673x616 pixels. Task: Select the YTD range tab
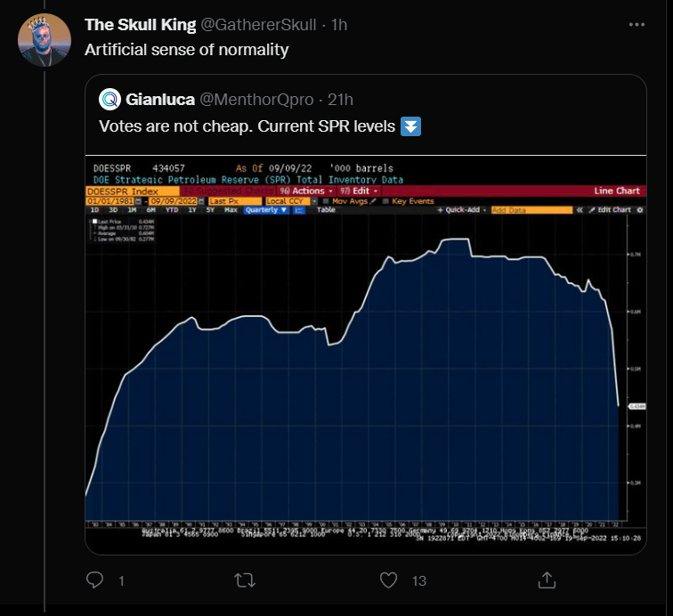tap(172, 210)
